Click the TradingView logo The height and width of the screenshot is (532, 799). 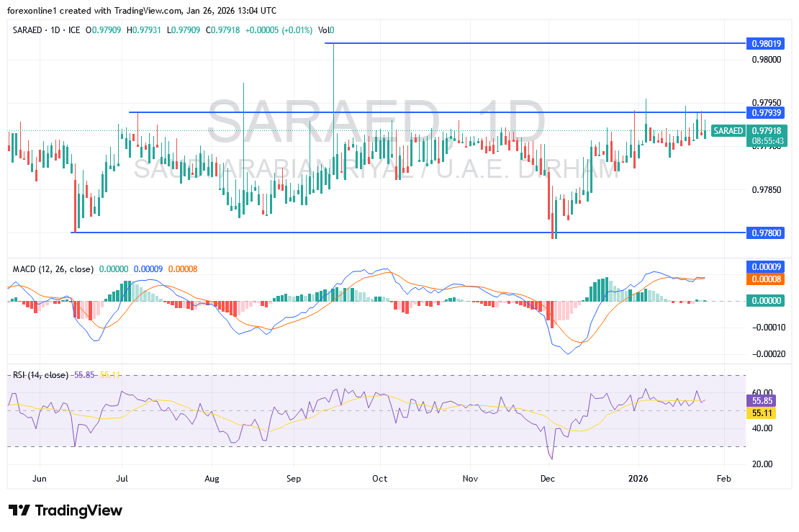click(x=65, y=510)
